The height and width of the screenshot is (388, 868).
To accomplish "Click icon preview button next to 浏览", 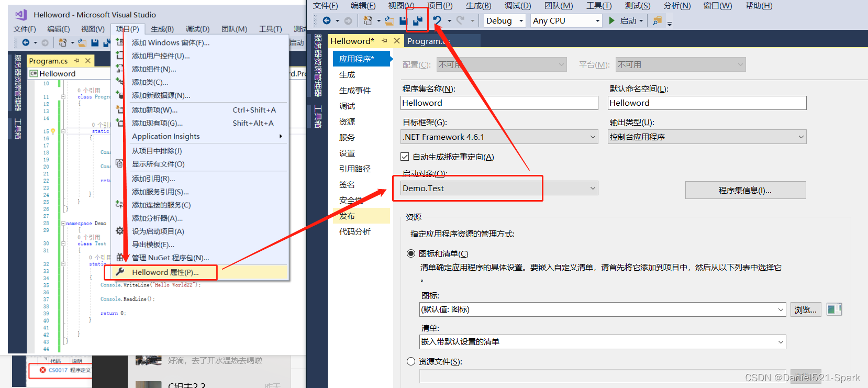I will coord(834,309).
